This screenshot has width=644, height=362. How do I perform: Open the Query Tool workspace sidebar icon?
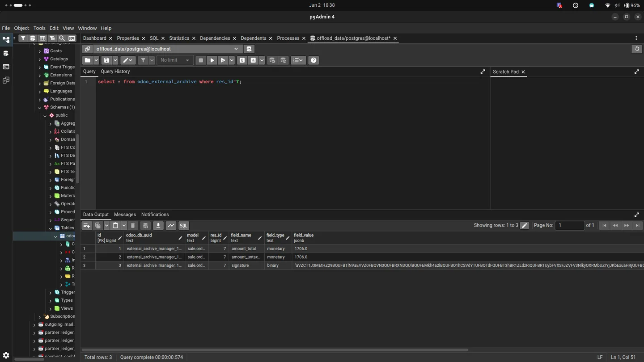6,53
